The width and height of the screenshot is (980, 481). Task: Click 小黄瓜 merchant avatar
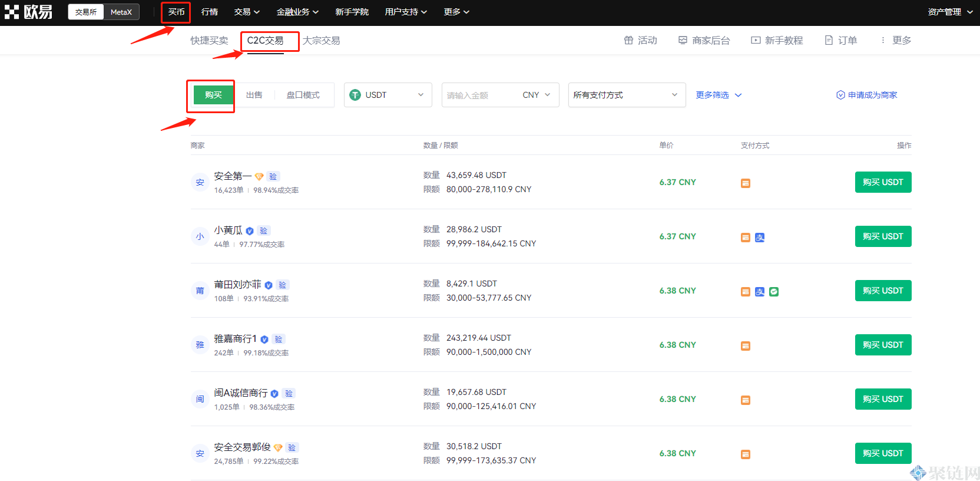pyautogui.click(x=200, y=236)
